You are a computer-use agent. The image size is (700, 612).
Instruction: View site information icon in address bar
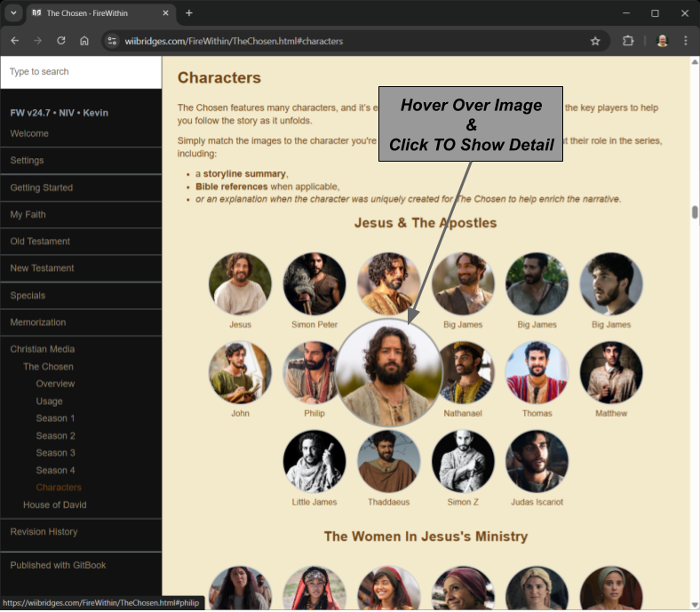(x=112, y=41)
